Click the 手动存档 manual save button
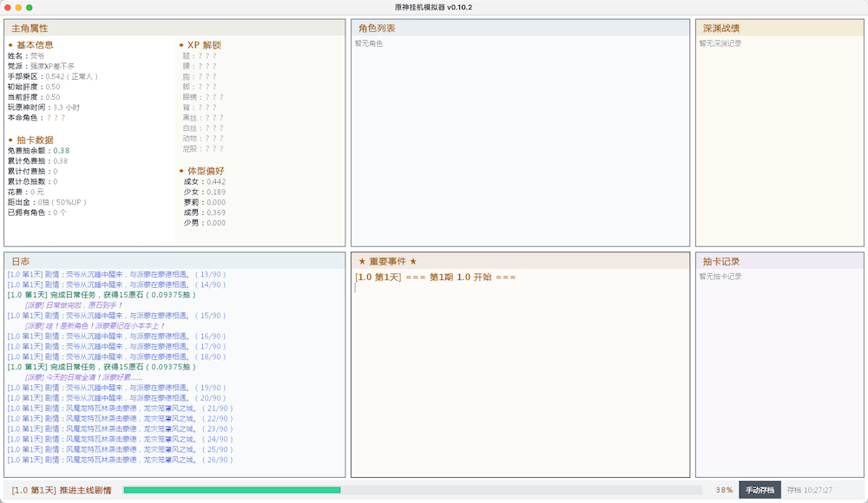 pyautogui.click(x=759, y=490)
